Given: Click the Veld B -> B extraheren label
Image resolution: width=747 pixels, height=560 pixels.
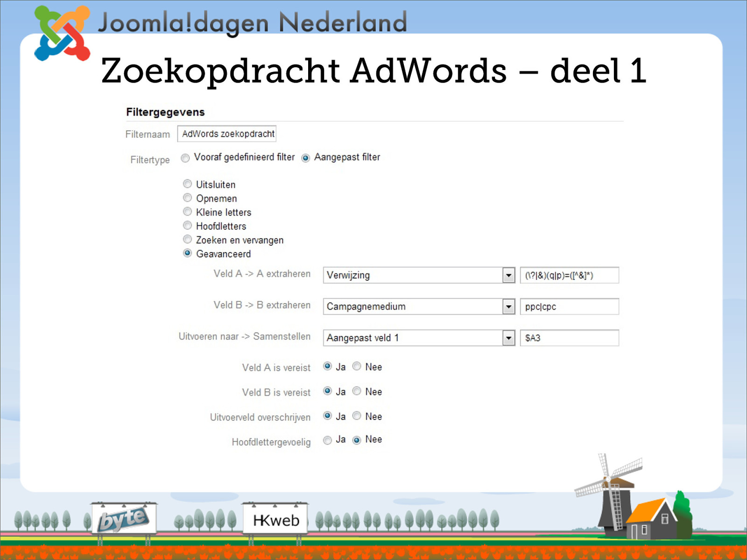Looking at the screenshot, I should pos(262,305).
